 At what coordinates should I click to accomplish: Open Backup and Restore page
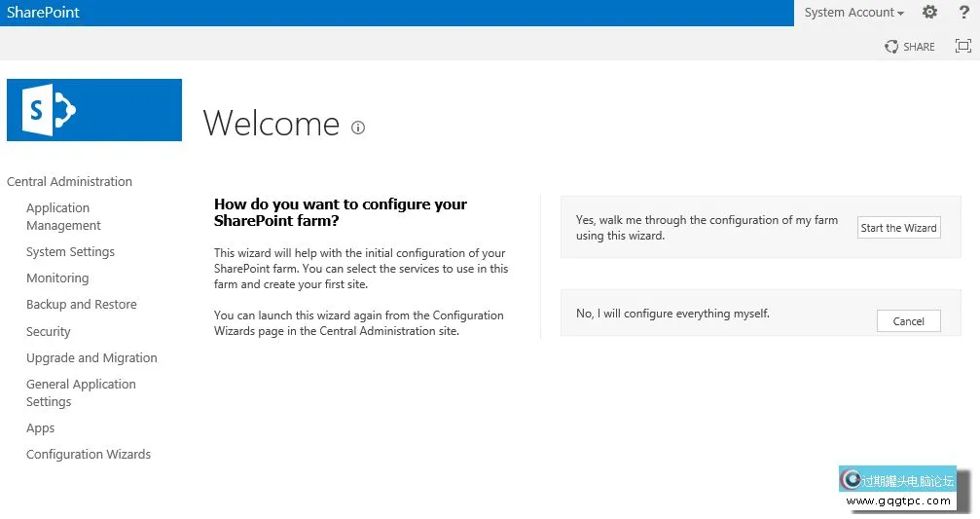pos(82,304)
